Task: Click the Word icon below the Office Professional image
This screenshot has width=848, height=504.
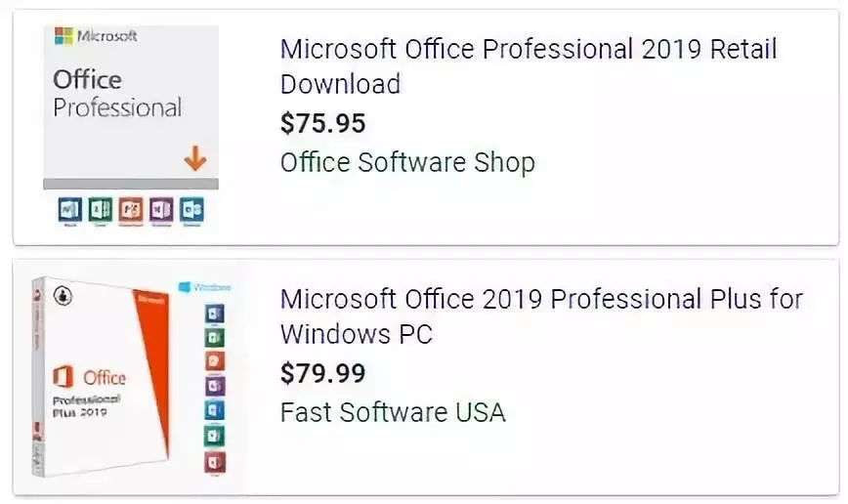Action: click(69, 210)
